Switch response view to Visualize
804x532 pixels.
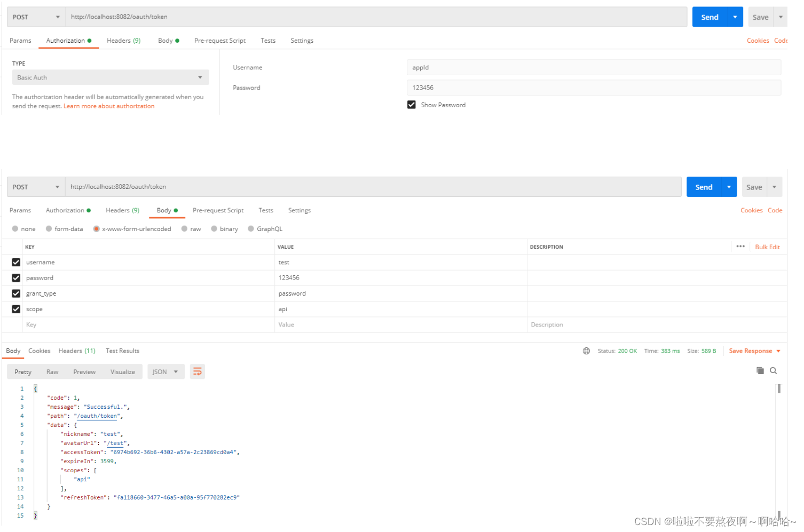123,372
